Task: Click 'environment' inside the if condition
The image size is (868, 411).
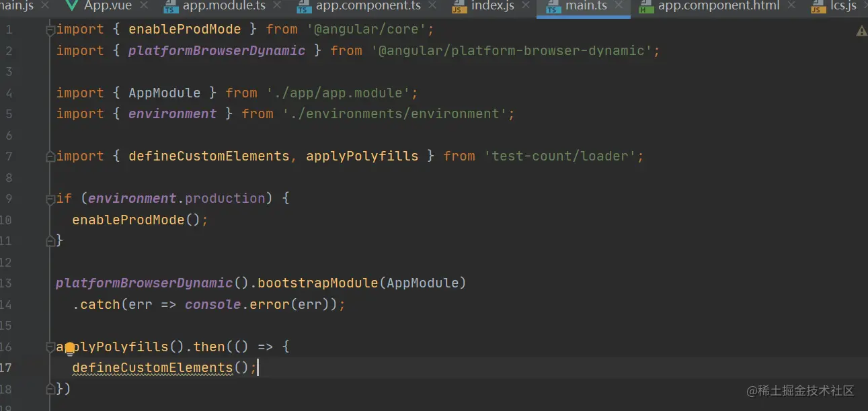Action: pyautogui.click(x=132, y=198)
